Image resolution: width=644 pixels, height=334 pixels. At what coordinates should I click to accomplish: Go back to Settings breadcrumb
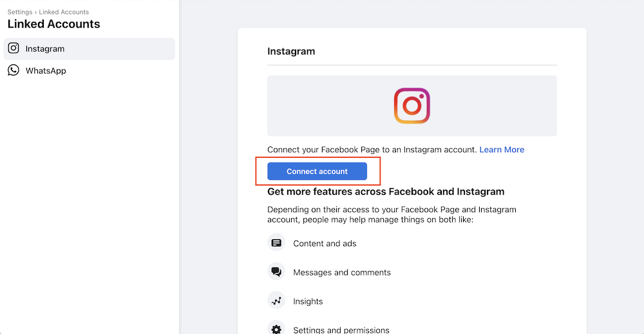[20, 12]
